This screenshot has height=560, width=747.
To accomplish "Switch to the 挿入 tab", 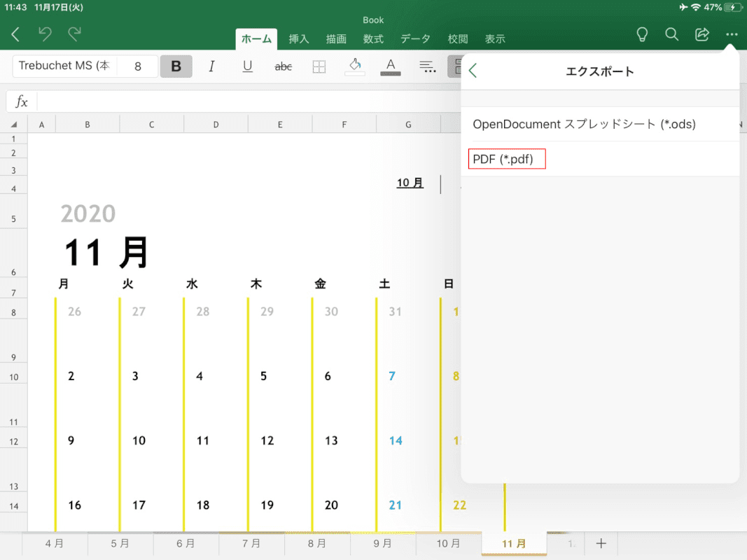I will click(299, 39).
